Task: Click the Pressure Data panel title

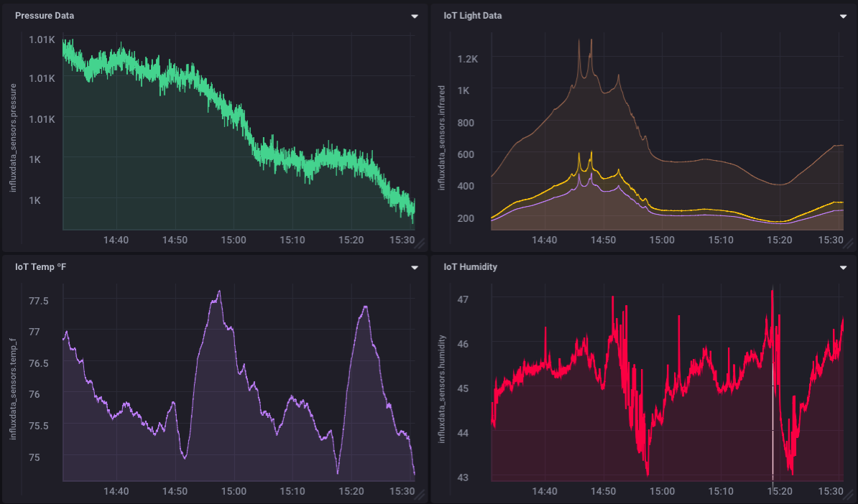Action: (x=45, y=16)
